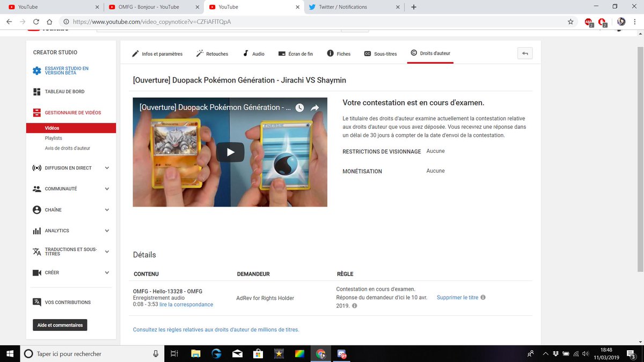Click the lire la correspondance link
Screen dimensions: 644x362
(x=186, y=305)
